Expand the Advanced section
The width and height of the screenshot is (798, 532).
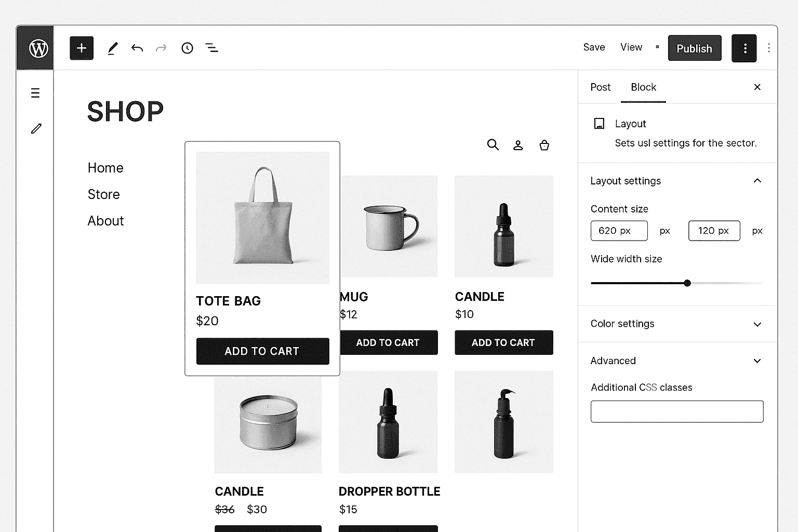[x=757, y=361]
